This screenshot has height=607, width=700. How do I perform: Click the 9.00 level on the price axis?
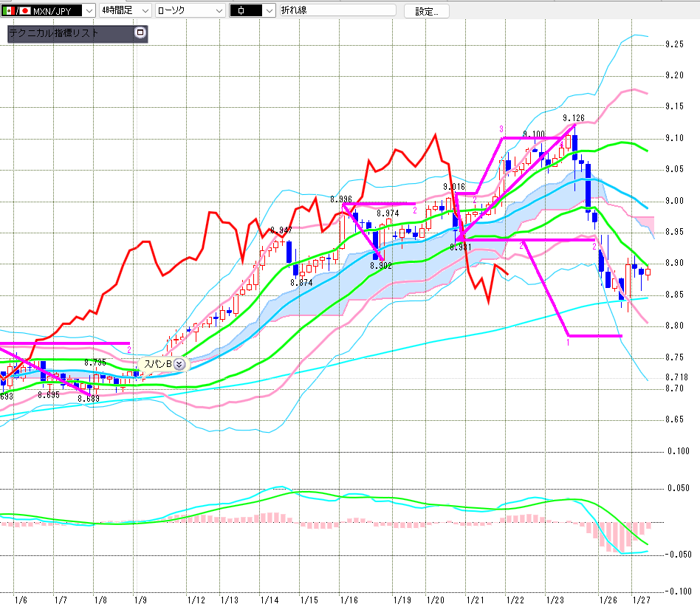[x=673, y=201]
